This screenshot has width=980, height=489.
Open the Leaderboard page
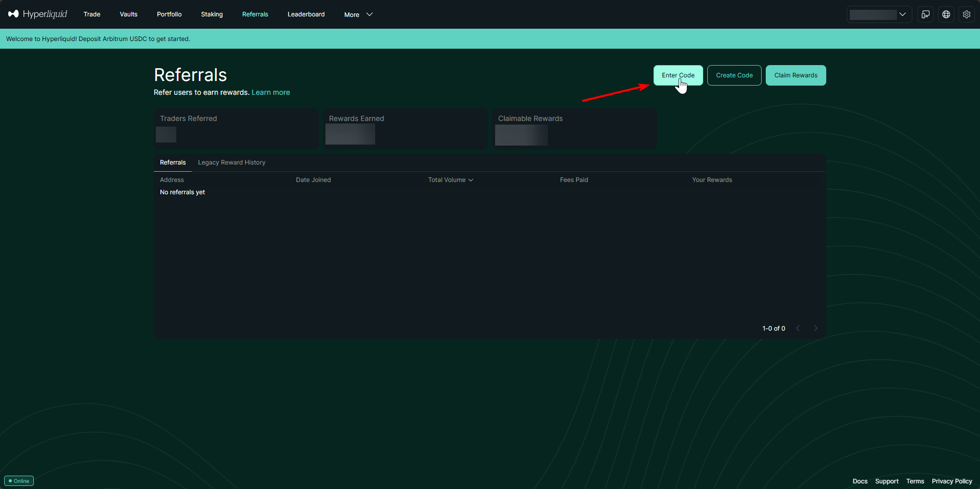click(x=306, y=14)
